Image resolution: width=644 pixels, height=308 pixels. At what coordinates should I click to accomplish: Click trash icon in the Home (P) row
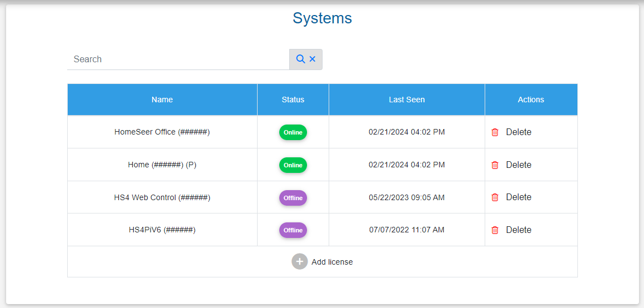click(495, 165)
